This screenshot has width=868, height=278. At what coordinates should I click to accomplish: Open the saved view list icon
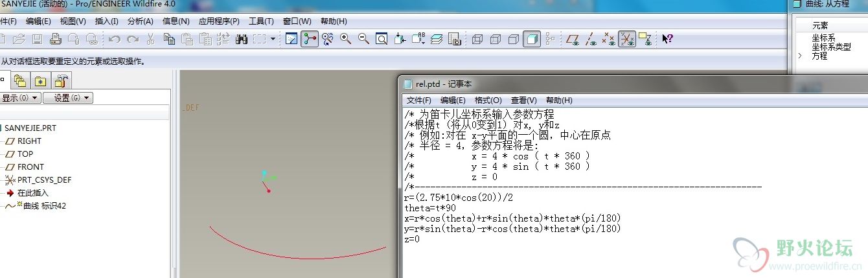click(418, 39)
